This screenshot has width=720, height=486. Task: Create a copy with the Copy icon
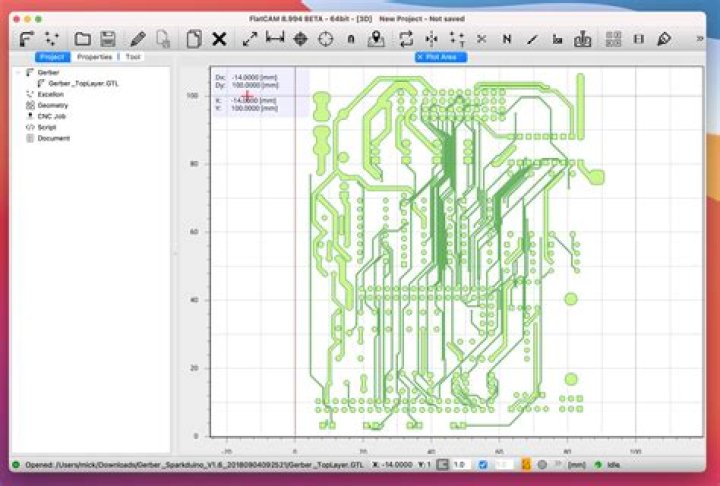coord(194,39)
